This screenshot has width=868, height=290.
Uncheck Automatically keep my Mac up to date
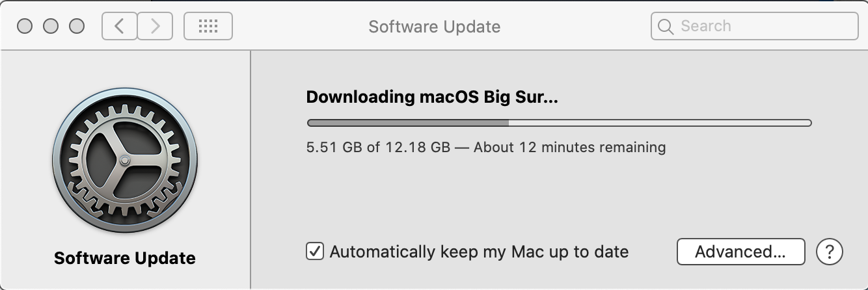coord(315,251)
